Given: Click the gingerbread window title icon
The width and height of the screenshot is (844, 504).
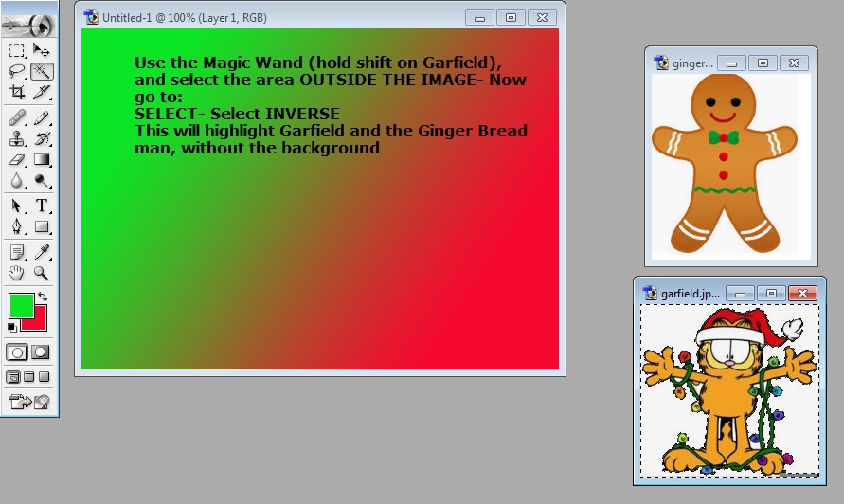Looking at the screenshot, I should click(661, 63).
